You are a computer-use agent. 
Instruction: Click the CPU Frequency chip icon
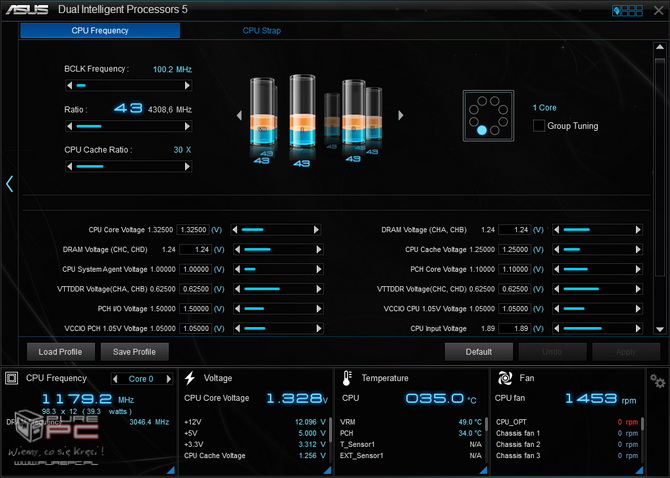pos(12,378)
